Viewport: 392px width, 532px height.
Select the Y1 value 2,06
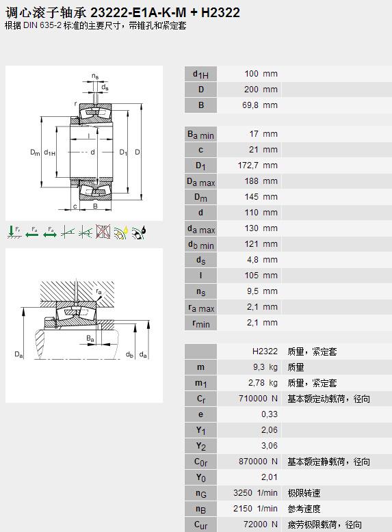click(x=270, y=430)
